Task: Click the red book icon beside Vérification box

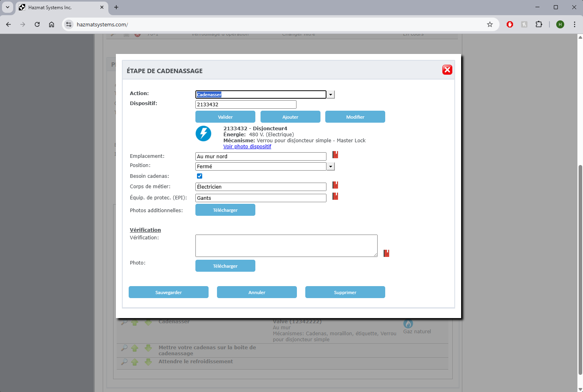Action: [x=386, y=253]
